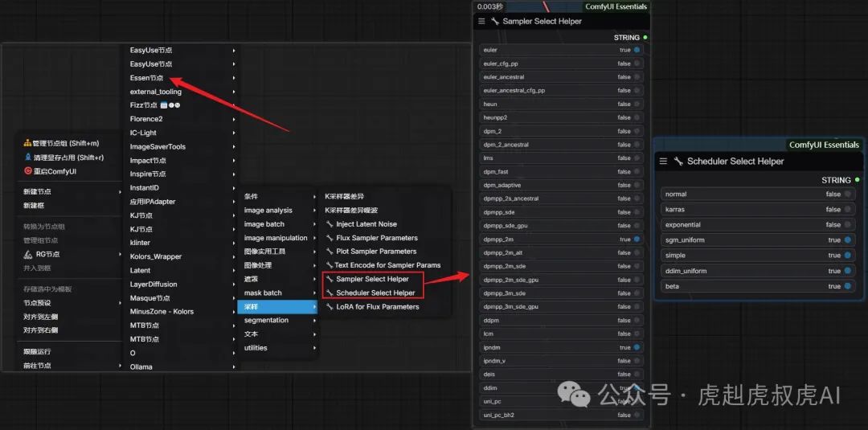Screen dimensions: 868x430
Task: Click the STRING output dot on Sampler Select Helper
Action: tap(645, 38)
